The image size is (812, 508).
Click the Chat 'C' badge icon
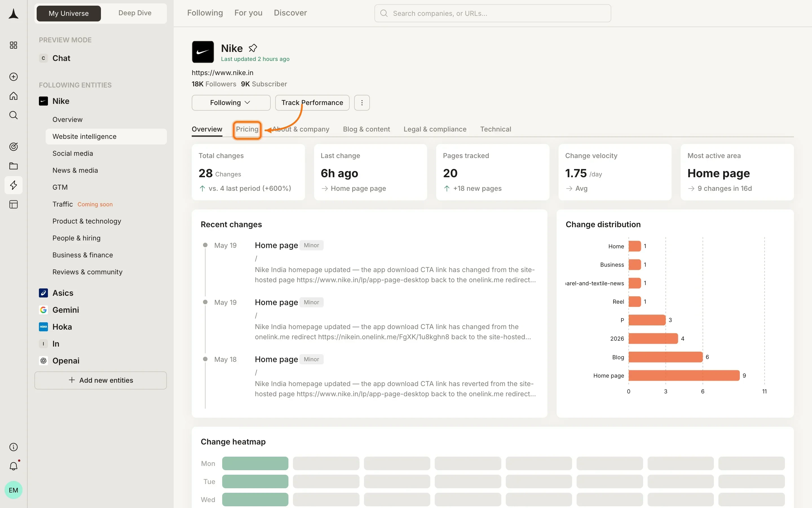click(x=43, y=58)
